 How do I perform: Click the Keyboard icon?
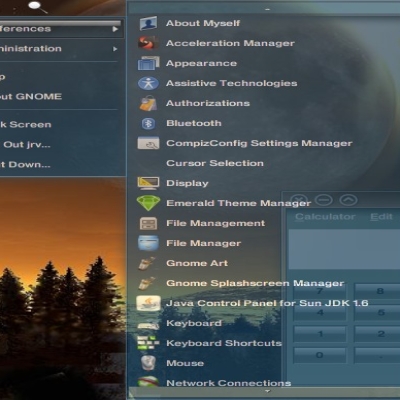pyautogui.click(x=148, y=324)
